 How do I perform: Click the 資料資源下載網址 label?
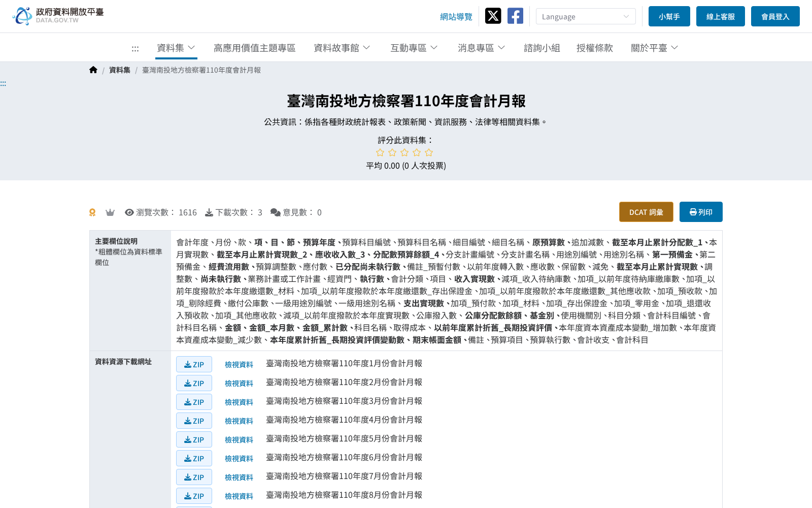pos(123,362)
